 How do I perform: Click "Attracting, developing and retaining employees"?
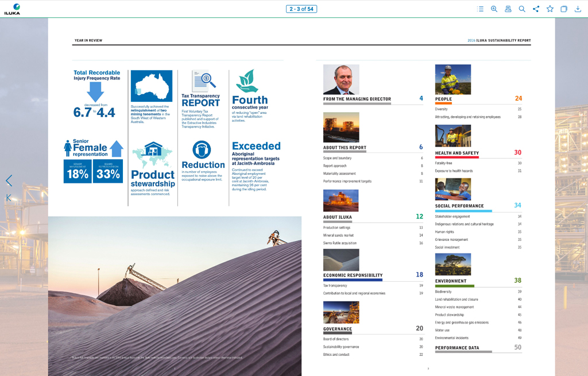(467, 117)
